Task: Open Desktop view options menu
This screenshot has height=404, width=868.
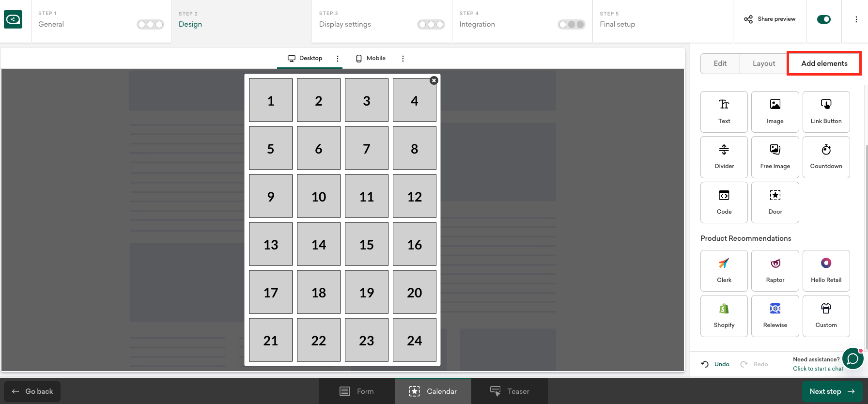Action: click(338, 58)
